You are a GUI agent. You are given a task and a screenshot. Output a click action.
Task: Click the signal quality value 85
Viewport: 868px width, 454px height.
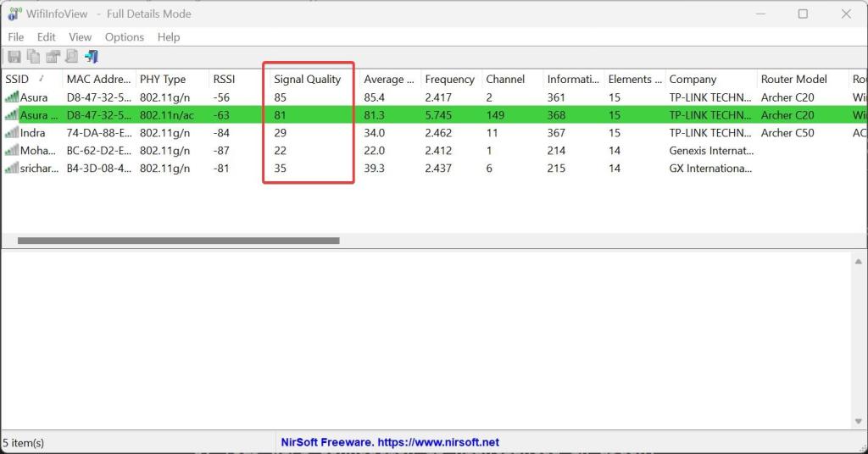click(280, 97)
